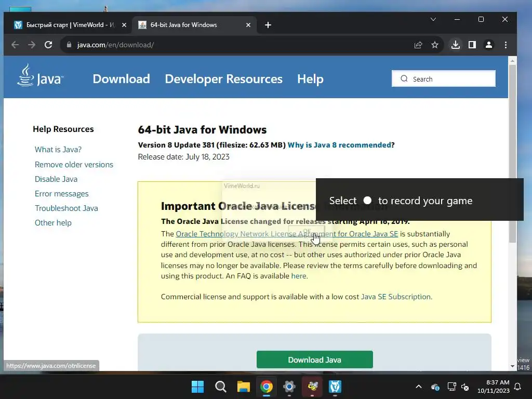Click the magnifier icon in Search box
The image size is (532, 399).
tap(404, 79)
